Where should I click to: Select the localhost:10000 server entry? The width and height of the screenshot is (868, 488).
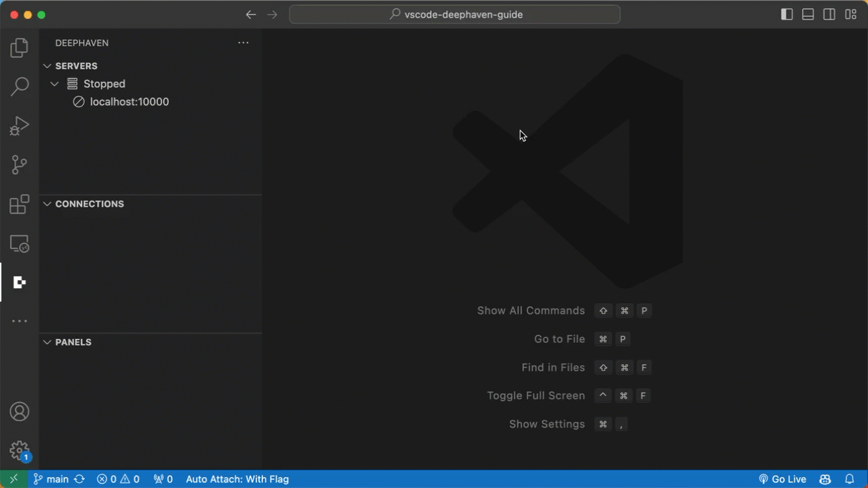(129, 102)
